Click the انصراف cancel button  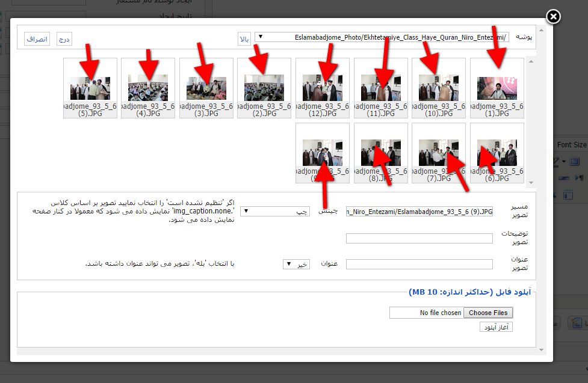pos(37,39)
